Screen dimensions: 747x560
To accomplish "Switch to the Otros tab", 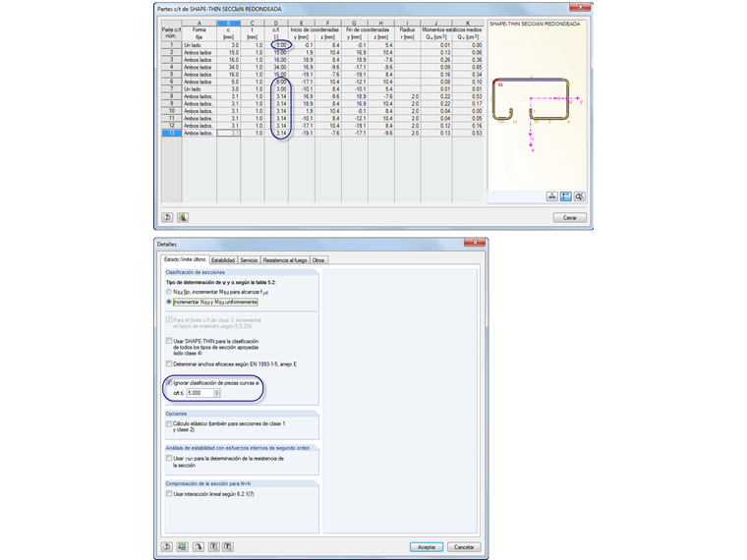I will (318, 260).
